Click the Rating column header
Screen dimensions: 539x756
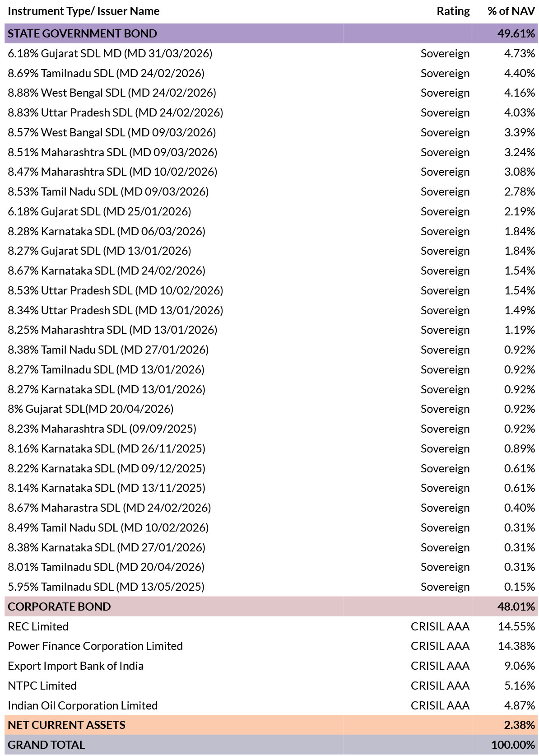453,11
